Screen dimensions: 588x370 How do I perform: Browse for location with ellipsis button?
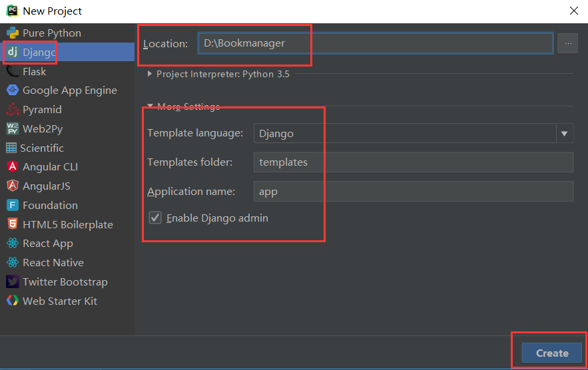pos(568,43)
